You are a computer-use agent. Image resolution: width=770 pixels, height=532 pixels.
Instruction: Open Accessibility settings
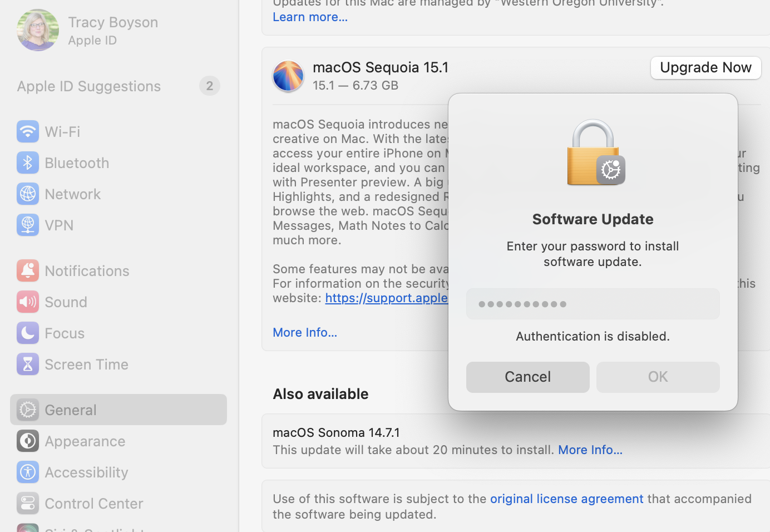(119, 472)
